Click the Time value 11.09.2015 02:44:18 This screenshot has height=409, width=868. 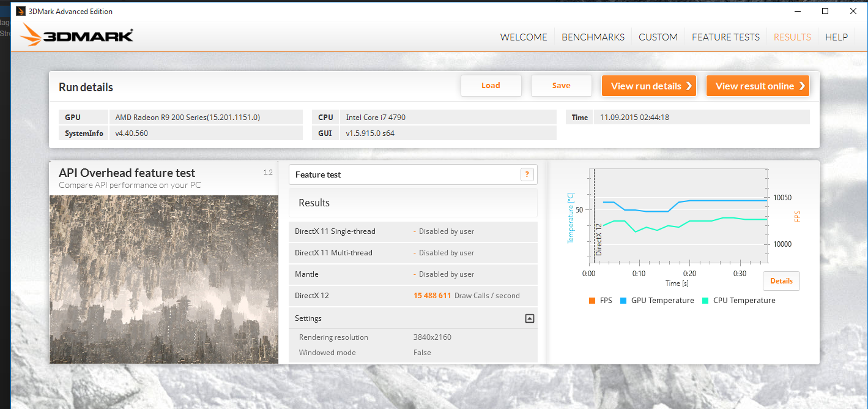(x=634, y=117)
